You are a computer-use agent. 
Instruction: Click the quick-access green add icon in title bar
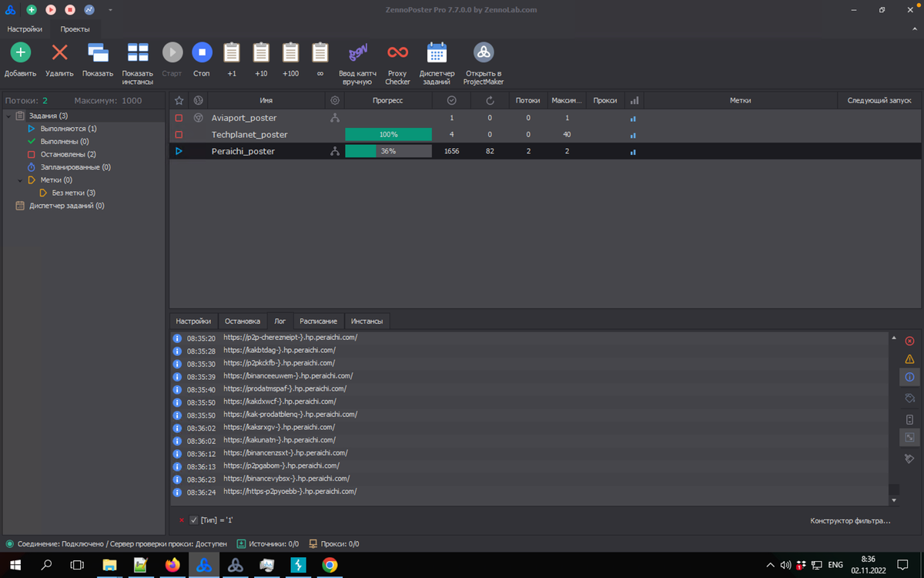[32, 10]
